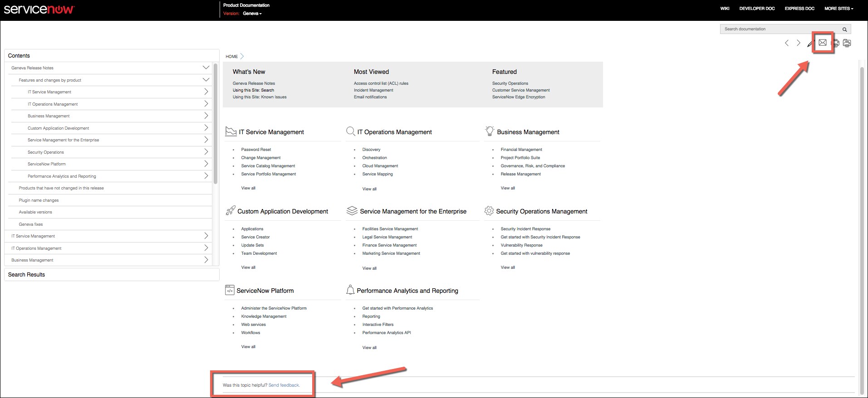Expand Security Operations in Contents tree
The height and width of the screenshot is (398, 868).
tap(206, 152)
